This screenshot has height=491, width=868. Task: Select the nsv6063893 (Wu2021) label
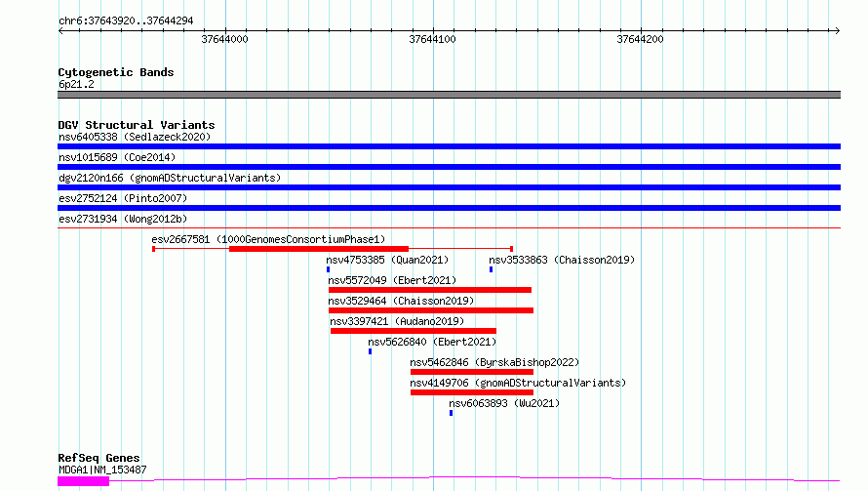pyautogui.click(x=504, y=403)
